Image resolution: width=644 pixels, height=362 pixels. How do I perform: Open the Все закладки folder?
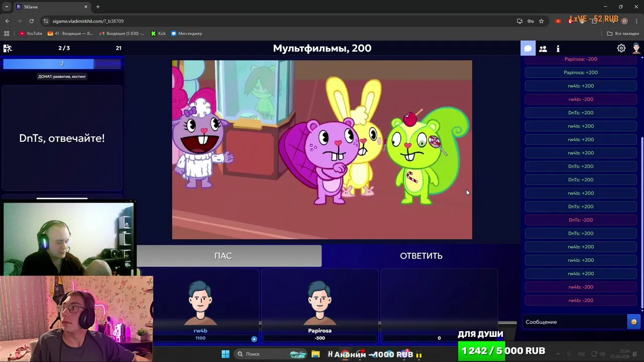623,34
